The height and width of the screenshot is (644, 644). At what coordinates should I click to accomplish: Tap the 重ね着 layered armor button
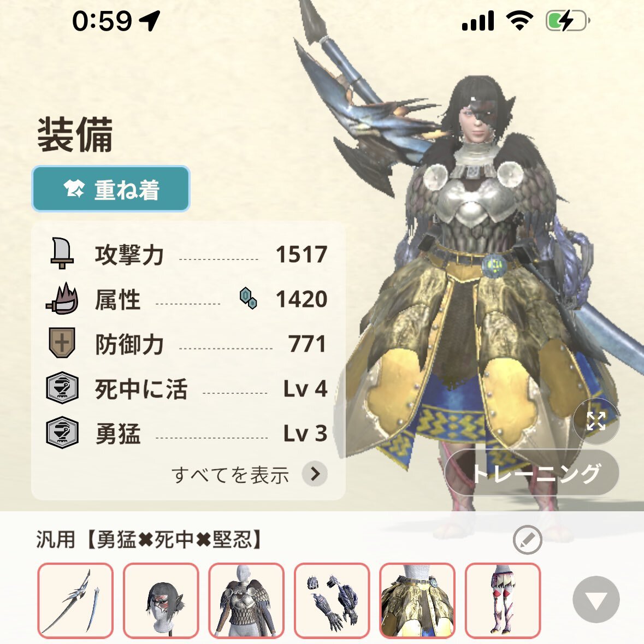pos(111,189)
